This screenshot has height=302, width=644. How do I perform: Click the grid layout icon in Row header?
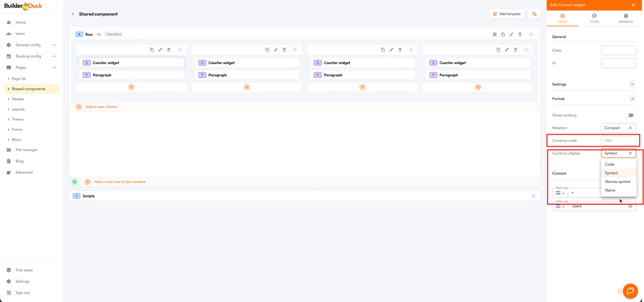coord(495,35)
